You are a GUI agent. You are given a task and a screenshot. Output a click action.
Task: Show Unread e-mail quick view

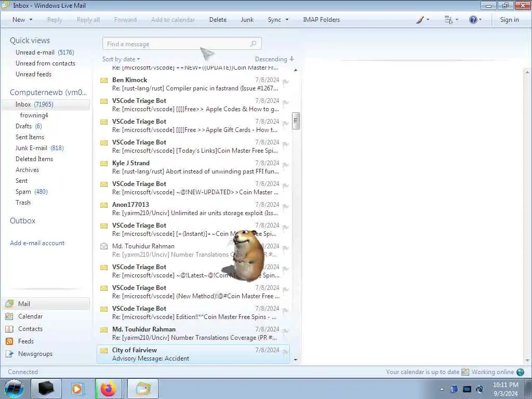pyautogui.click(x=45, y=52)
